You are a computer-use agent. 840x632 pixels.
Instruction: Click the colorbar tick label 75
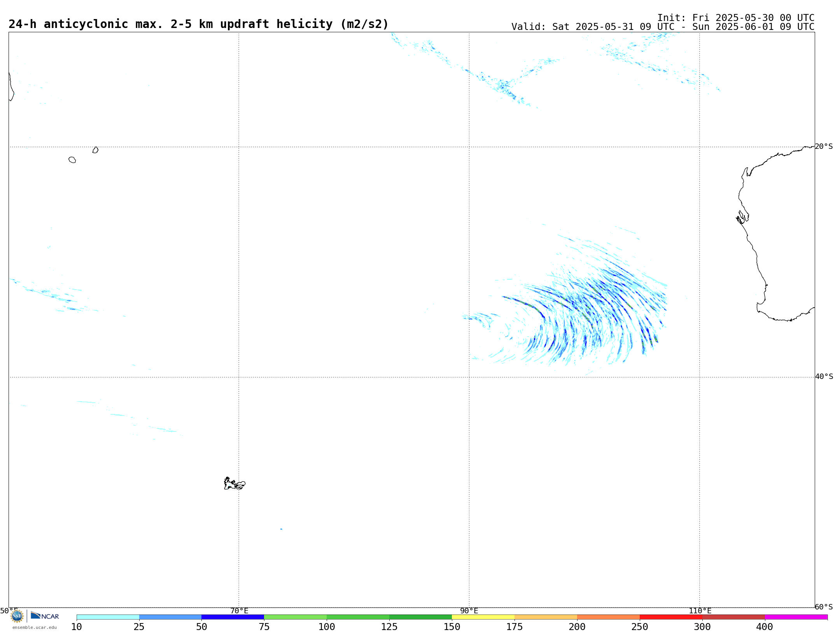pyautogui.click(x=264, y=627)
